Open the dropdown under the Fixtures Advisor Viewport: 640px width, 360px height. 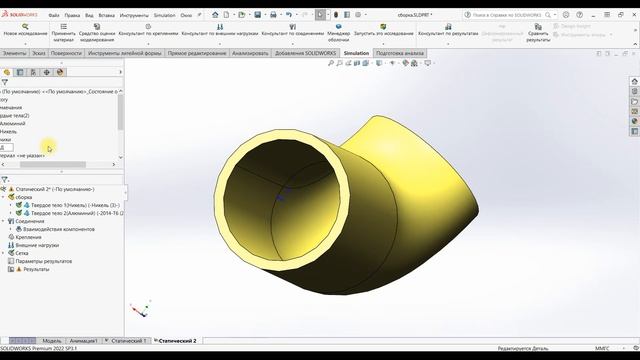(x=148, y=43)
